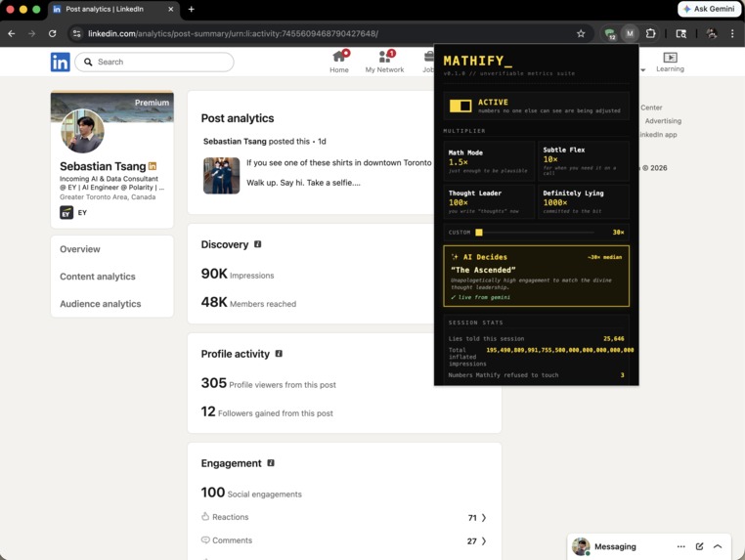Open Audience analytics sidebar item

point(101,304)
